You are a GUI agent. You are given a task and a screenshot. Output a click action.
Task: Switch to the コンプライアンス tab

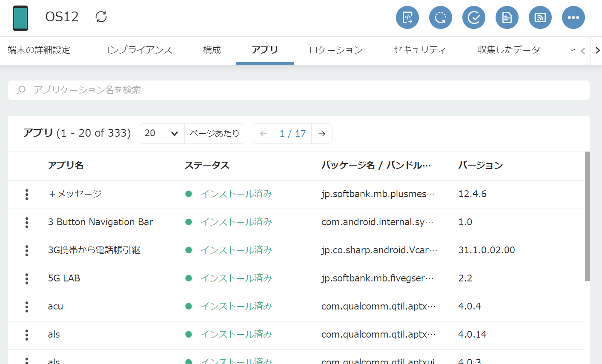click(x=137, y=50)
